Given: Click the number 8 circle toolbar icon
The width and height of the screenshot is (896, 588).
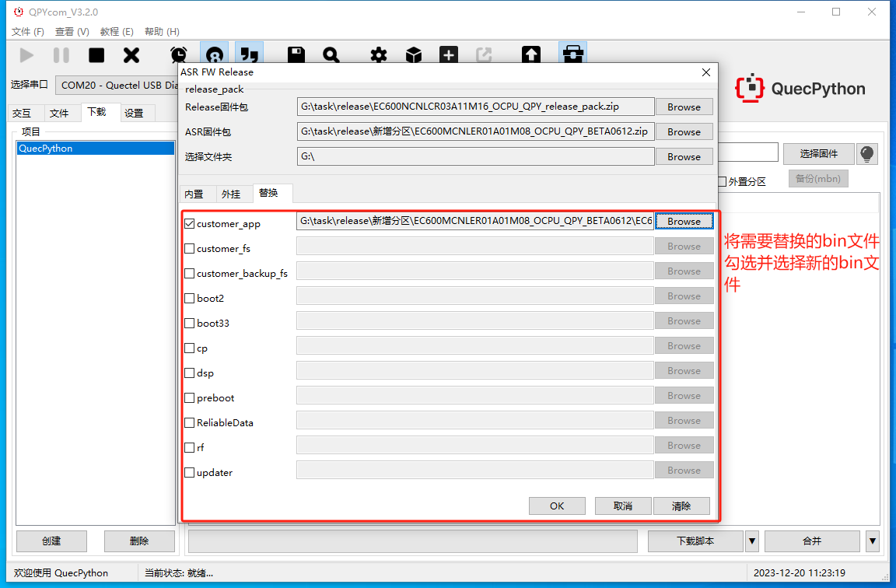Looking at the screenshot, I should coord(215,55).
